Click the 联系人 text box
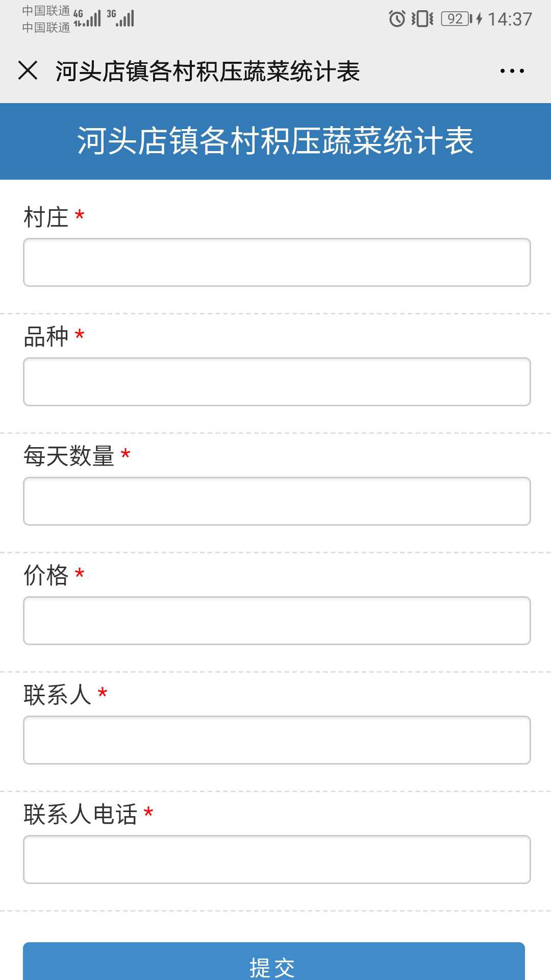Image resolution: width=551 pixels, height=980 pixels. [x=277, y=740]
